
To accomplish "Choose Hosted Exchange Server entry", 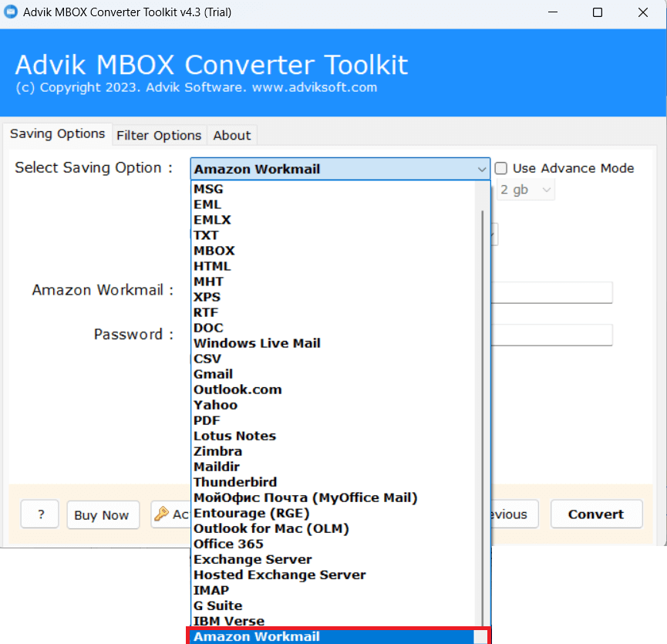I will [333, 575].
